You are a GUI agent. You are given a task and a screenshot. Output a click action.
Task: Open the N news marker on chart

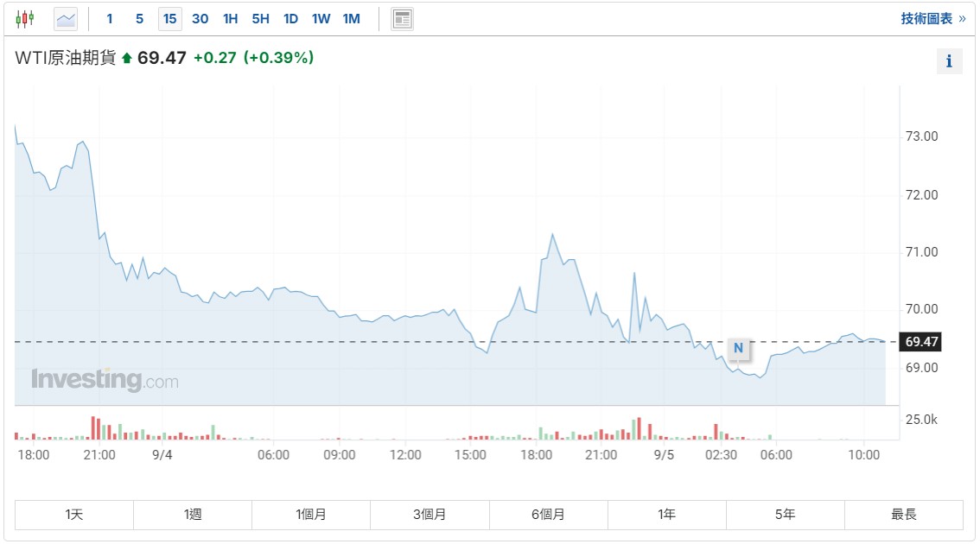coord(738,348)
